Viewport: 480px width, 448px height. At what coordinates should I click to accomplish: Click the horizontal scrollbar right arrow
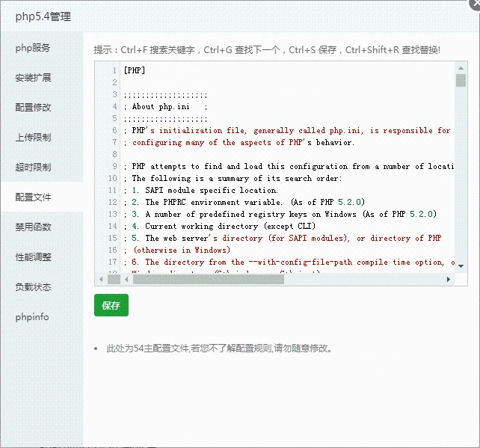(x=448, y=279)
